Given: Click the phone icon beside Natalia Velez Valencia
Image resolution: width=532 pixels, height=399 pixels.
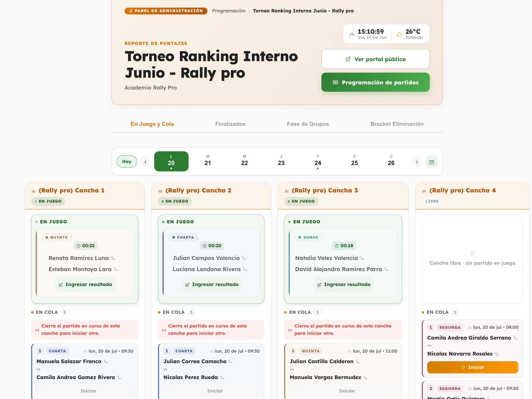Looking at the screenshot, I should coord(362,258).
